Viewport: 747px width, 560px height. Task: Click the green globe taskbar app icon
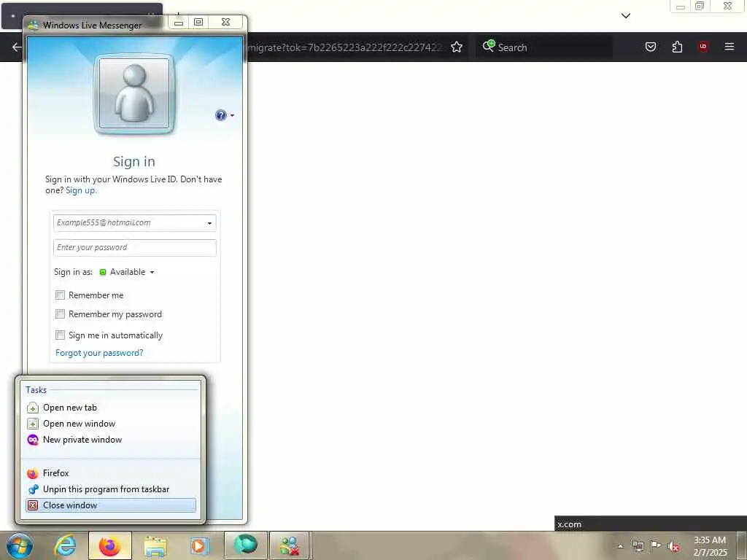[x=246, y=545]
